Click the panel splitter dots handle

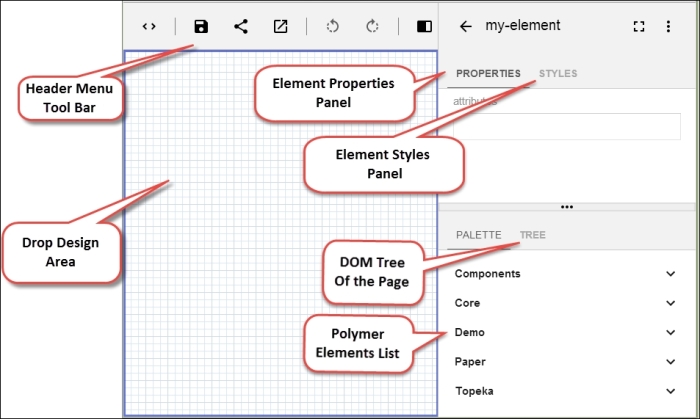click(567, 207)
